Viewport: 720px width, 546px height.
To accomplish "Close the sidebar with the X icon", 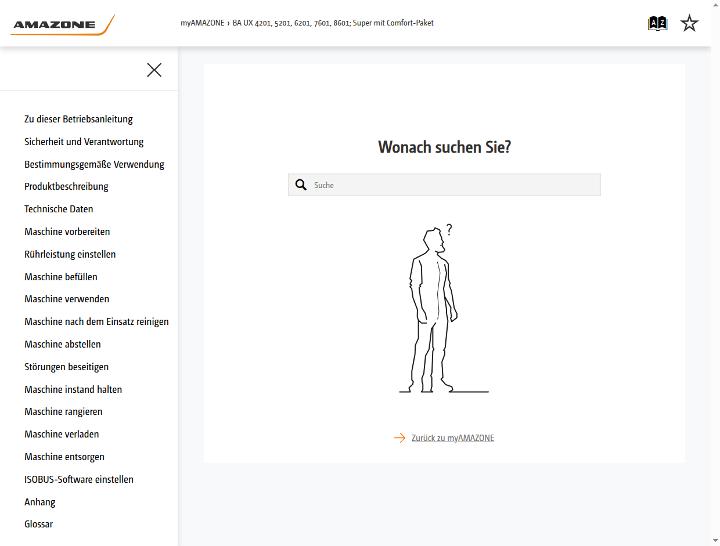I will (x=154, y=70).
